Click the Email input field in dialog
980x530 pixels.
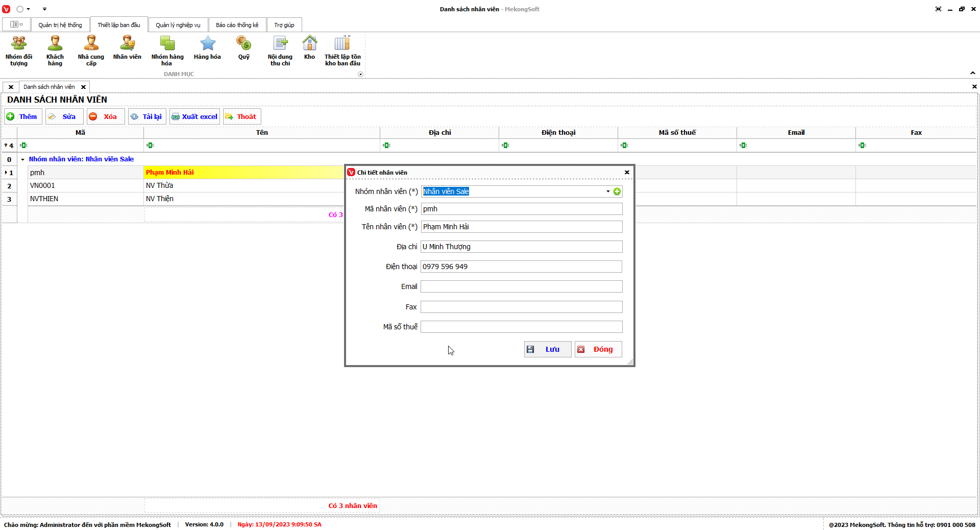[522, 286]
